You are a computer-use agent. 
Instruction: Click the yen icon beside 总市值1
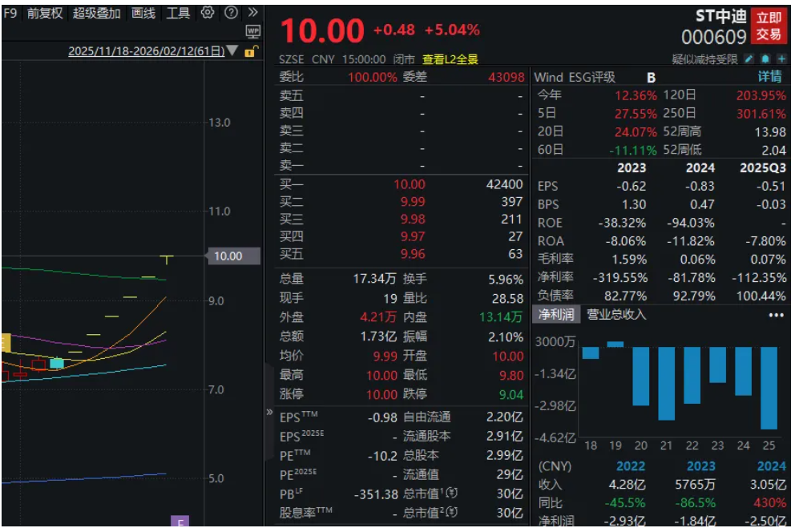pyautogui.click(x=452, y=494)
